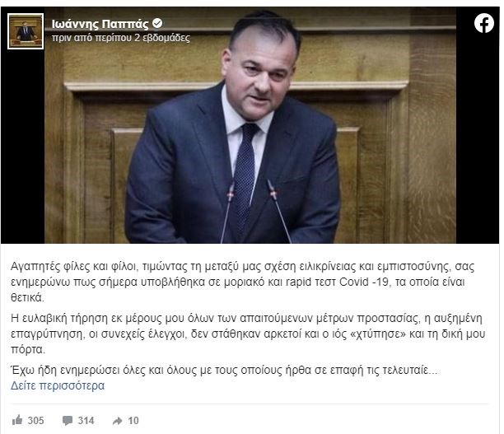Open the profile picture thumbnail

(x=26, y=31)
